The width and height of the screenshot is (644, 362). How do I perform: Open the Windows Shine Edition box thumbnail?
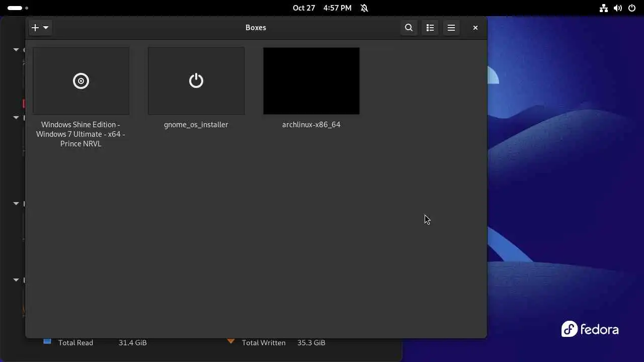click(81, 81)
